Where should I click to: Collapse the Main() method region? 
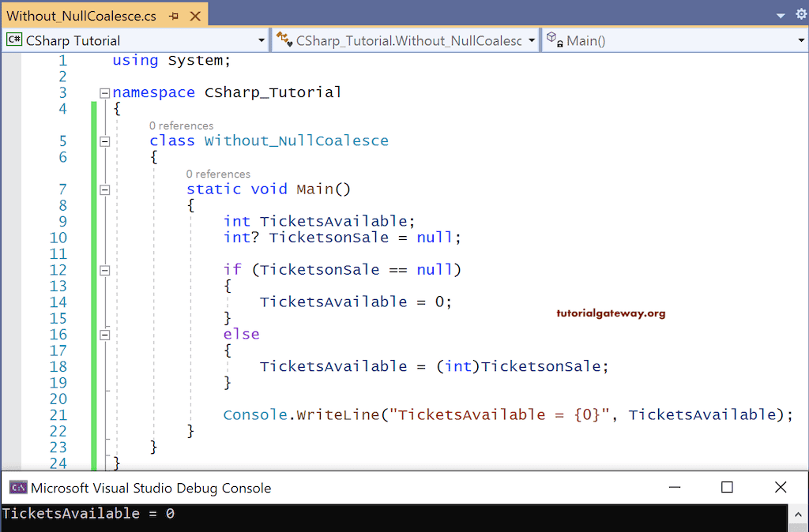(103, 189)
